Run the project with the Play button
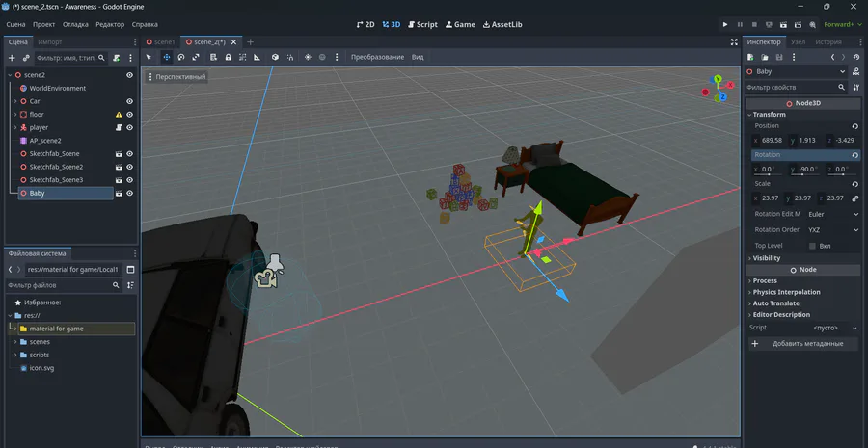Screen dimensions: 868x448 [x=725, y=24]
